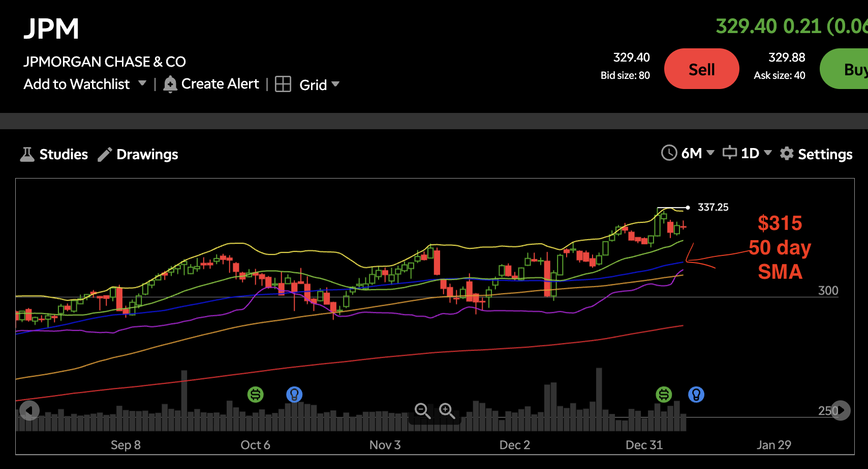
Task: Click the Create Alert link
Action: (x=220, y=84)
